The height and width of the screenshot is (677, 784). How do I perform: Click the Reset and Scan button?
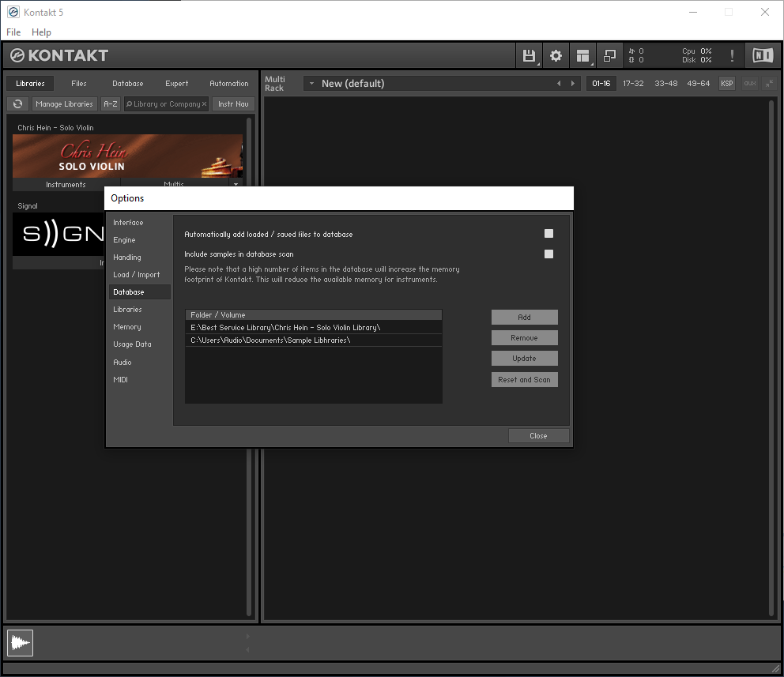524,379
